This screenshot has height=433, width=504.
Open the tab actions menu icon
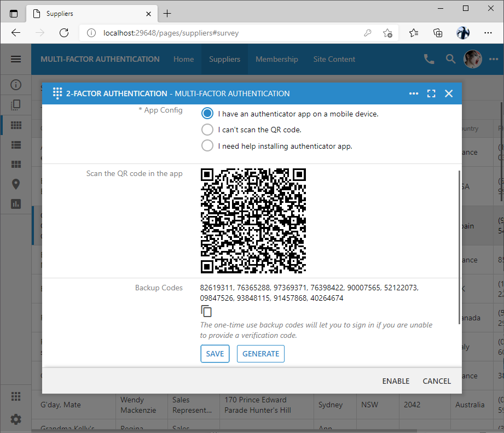click(14, 14)
